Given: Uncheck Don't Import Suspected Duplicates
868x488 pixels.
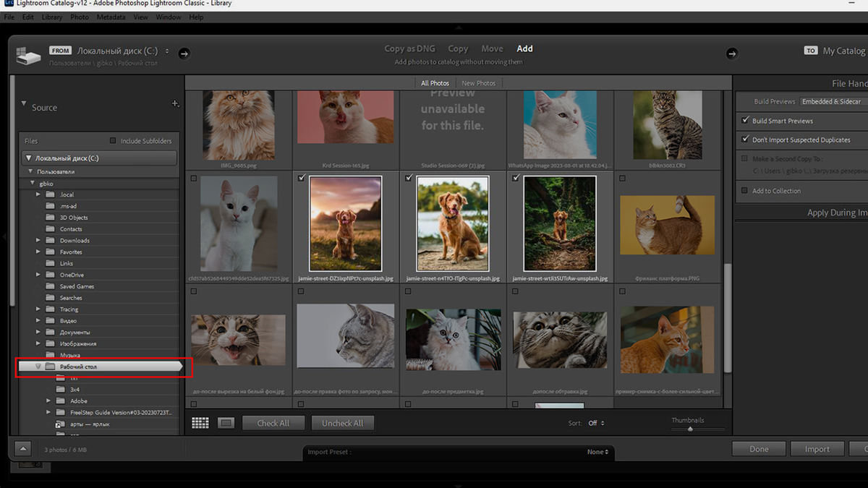Looking at the screenshot, I should tap(745, 140).
